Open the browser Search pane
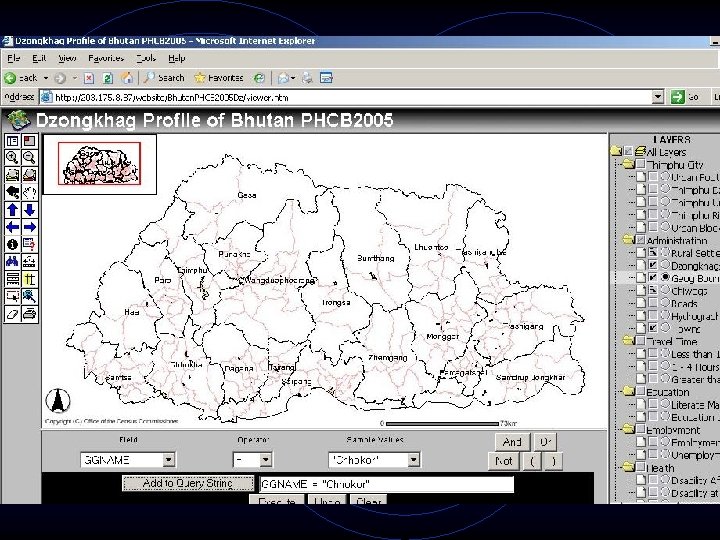The width and height of the screenshot is (720, 540). 164,78
